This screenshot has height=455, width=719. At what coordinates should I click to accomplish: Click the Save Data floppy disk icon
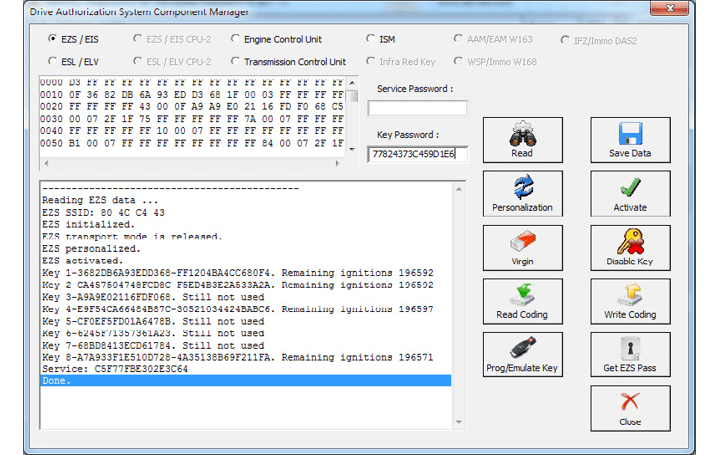click(x=629, y=135)
